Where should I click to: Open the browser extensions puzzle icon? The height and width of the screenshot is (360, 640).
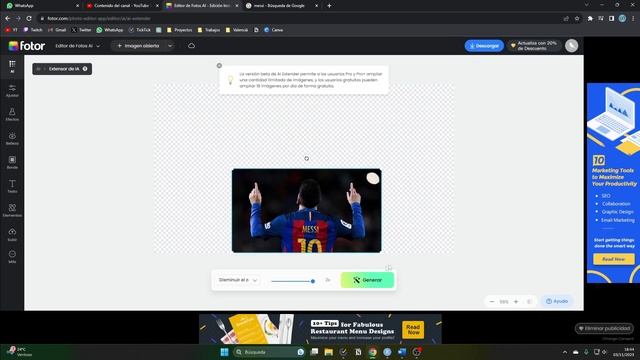tap(590, 18)
